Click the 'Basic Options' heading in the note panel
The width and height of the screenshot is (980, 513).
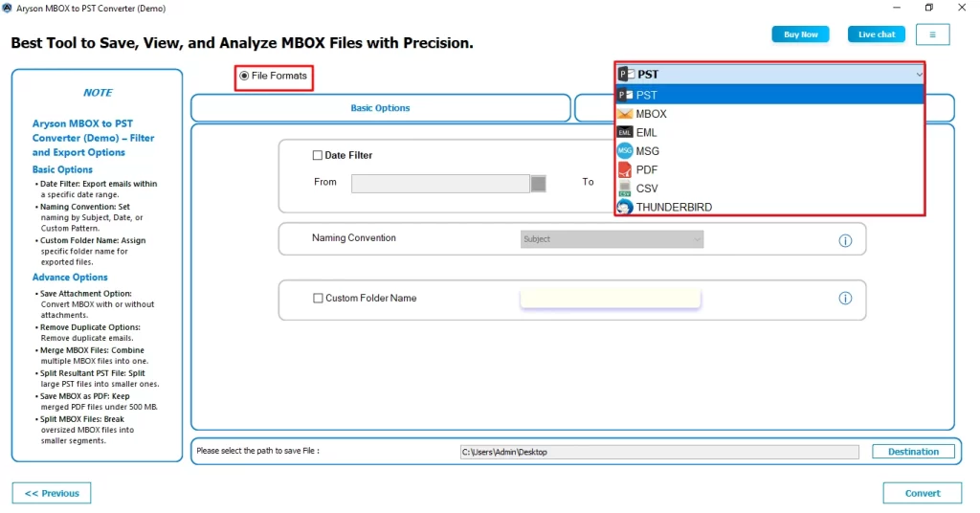click(x=62, y=170)
